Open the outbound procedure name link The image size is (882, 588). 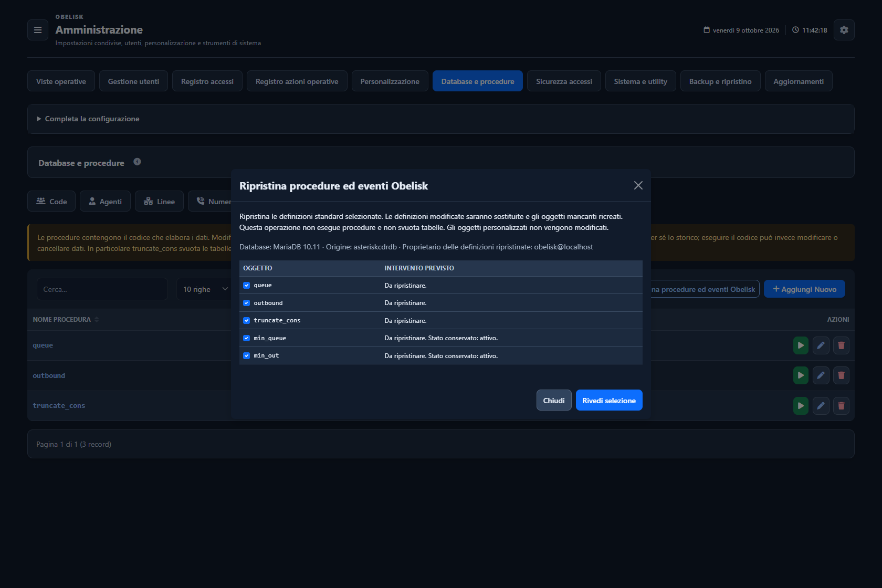point(49,375)
